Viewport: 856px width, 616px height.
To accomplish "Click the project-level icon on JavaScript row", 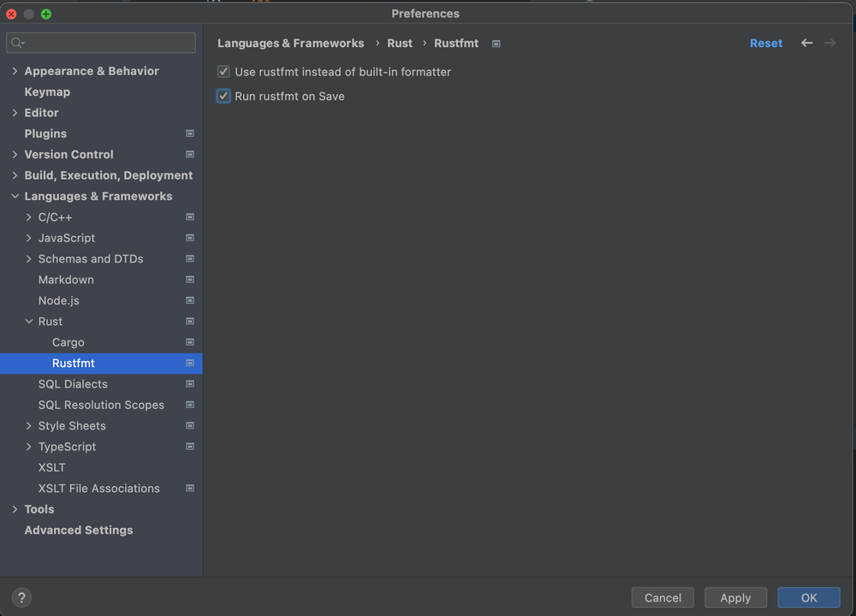I will (190, 238).
